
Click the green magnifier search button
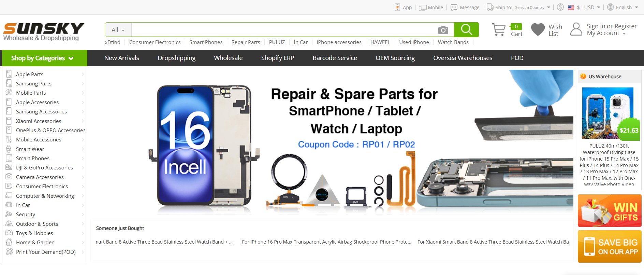(x=466, y=30)
